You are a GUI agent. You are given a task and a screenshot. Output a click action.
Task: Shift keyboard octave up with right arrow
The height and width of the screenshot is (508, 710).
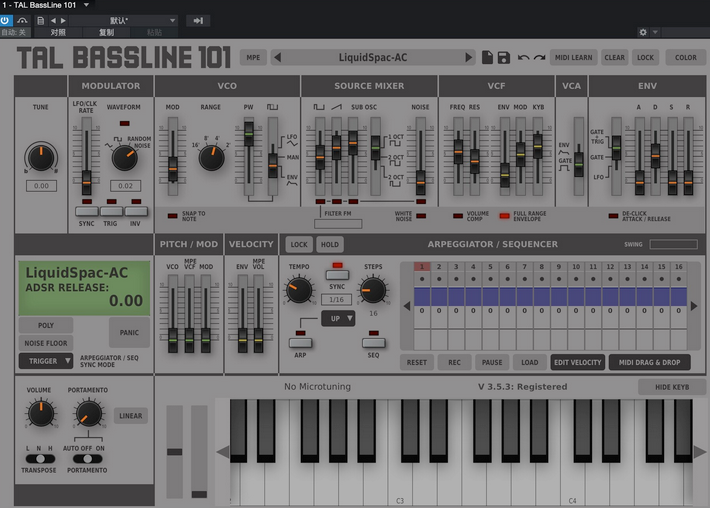700,452
